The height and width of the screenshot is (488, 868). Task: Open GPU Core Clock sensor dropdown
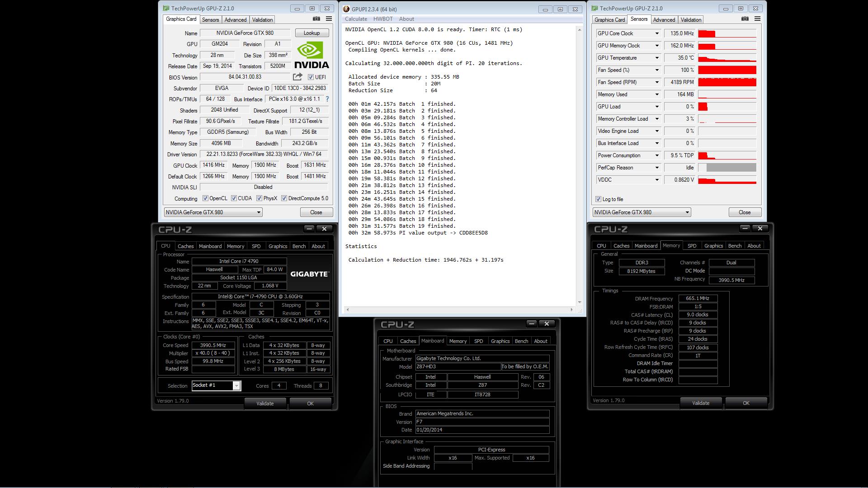tap(657, 33)
